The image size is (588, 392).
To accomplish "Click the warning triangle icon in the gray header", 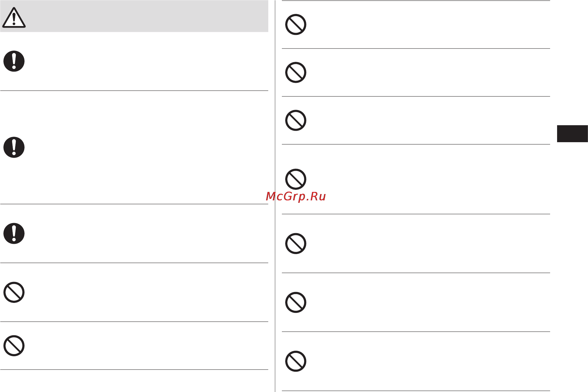I will click(x=14, y=18).
